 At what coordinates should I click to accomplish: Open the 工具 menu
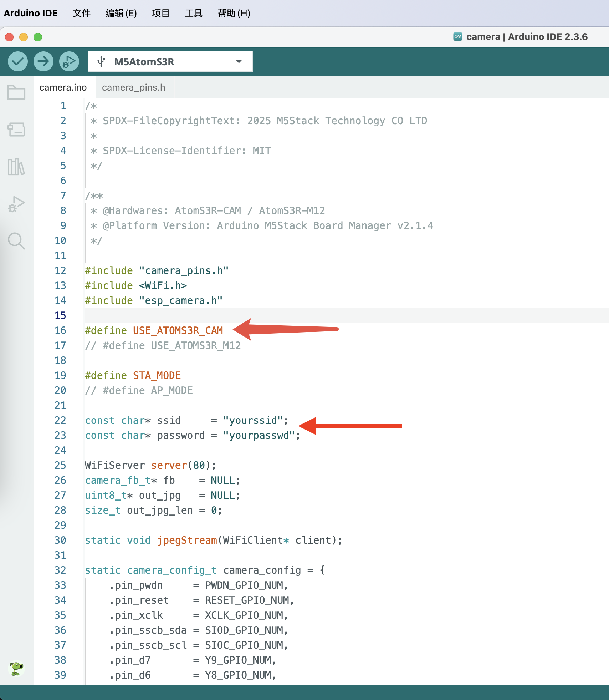194,13
